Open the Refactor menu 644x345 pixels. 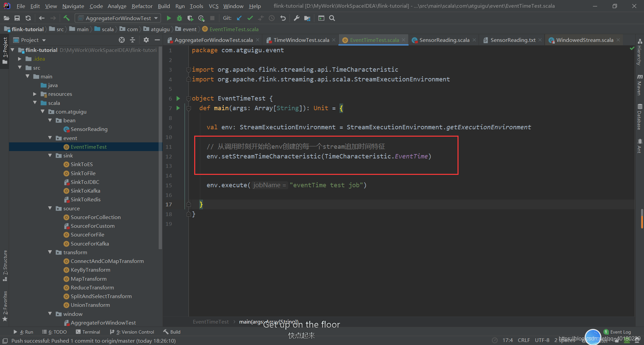coord(142,6)
